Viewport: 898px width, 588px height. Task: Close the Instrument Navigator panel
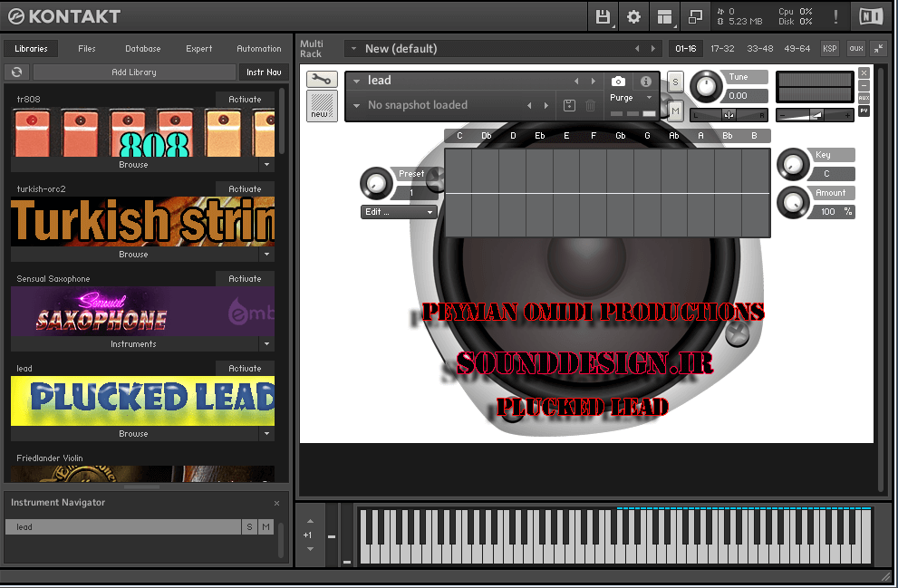tap(276, 503)
